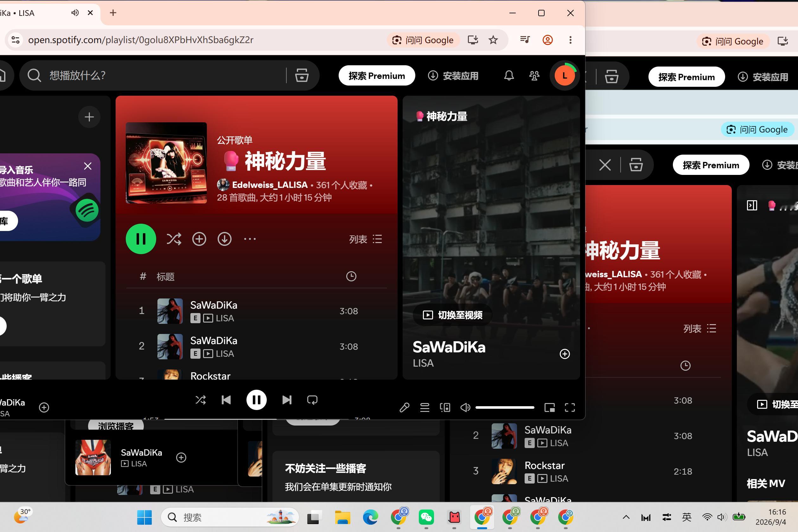The image size is (798, 532).
Task: Click 探索 Premium in the front window
Action: pos(377,76)
